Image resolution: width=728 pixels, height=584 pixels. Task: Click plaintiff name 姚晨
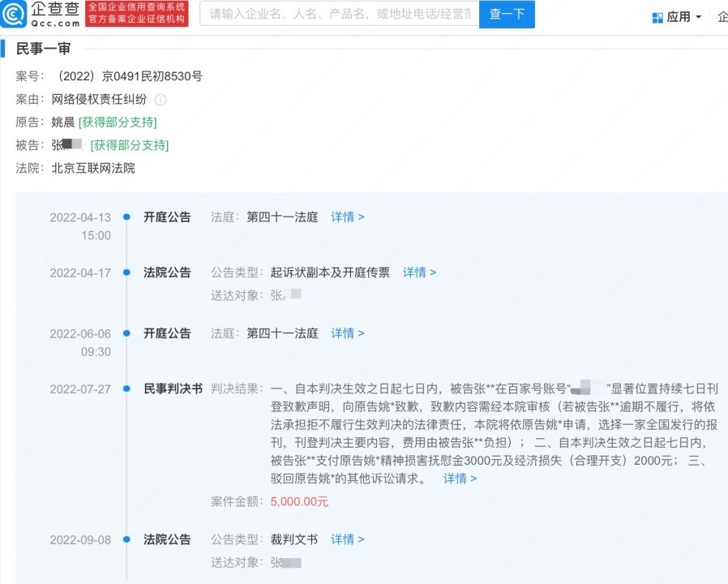tap(63, 122)
